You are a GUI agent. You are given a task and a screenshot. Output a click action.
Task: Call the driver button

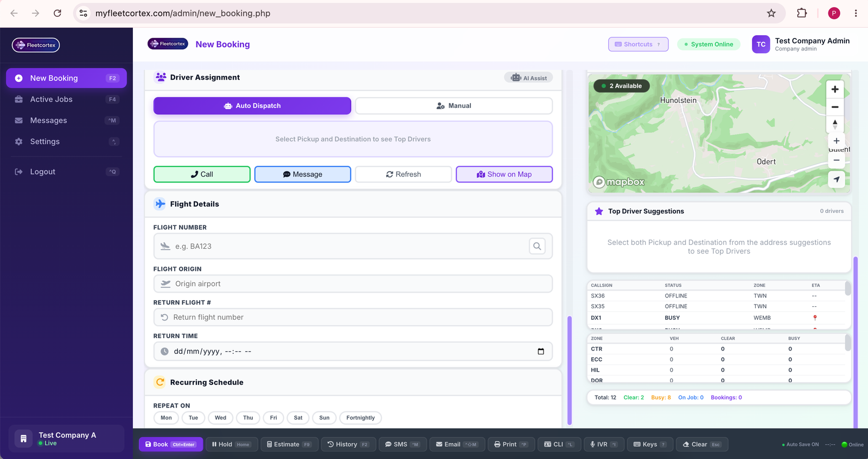[202, 174]
